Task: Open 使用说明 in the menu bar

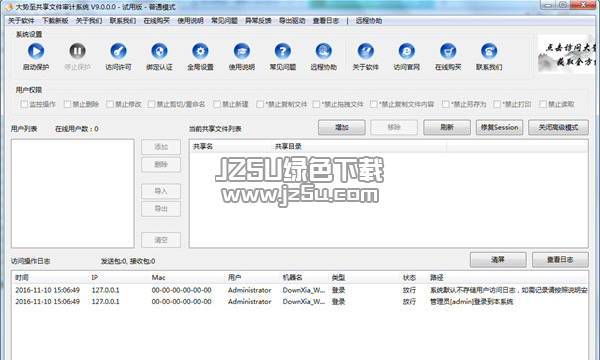Action: pyautogui.click(x=191, y=21)
